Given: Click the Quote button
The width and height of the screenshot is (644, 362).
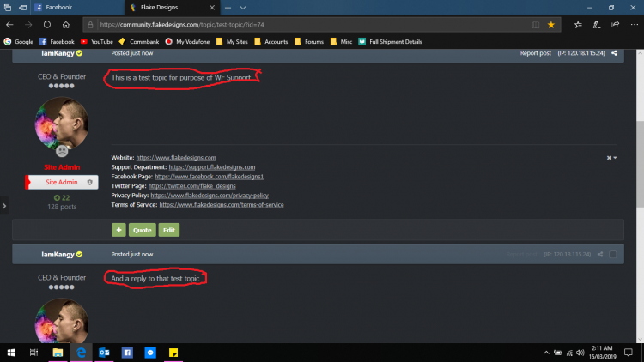Looking at the screenshot, I should tap(142, 230).
